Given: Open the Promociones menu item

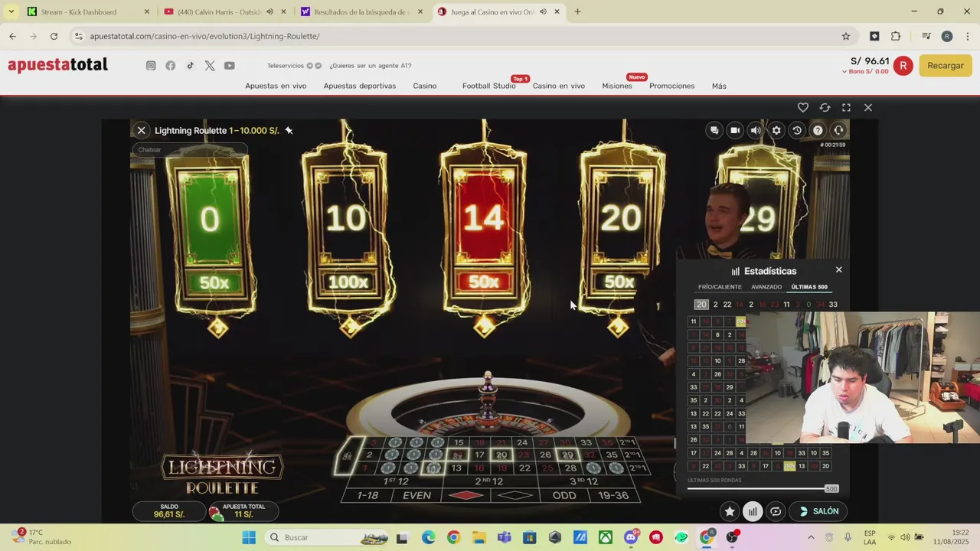Looking at the screenshot, I should tap(671, 86).
